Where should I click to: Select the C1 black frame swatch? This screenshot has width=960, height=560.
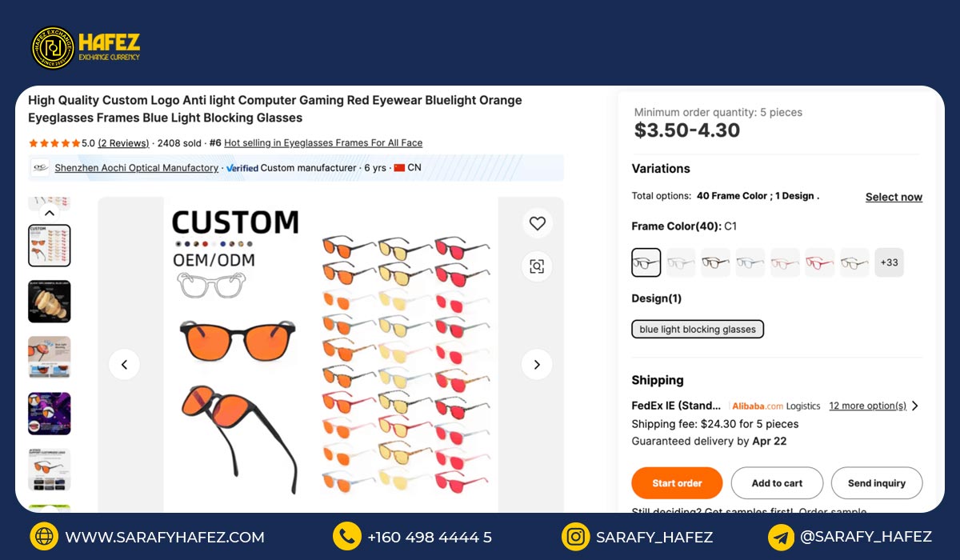coord(646,262)
